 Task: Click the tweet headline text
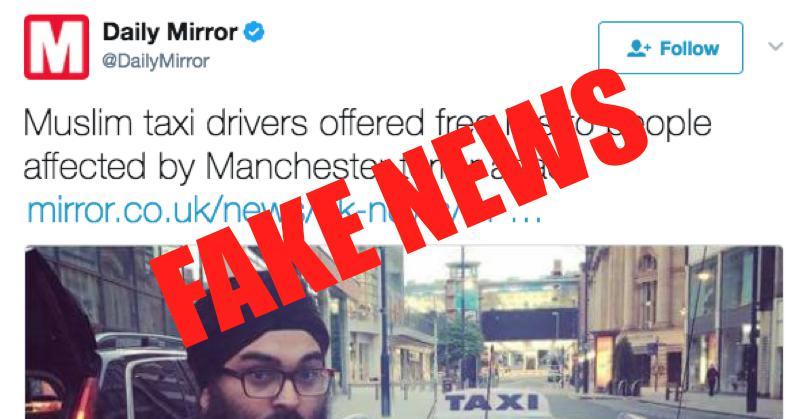(367, 145)
